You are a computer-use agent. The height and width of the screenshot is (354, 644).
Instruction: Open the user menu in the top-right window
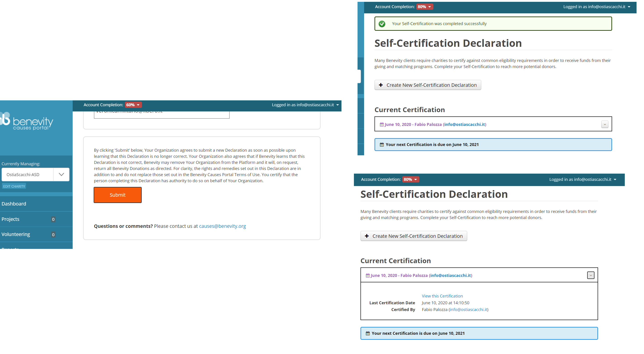[596, 7]
